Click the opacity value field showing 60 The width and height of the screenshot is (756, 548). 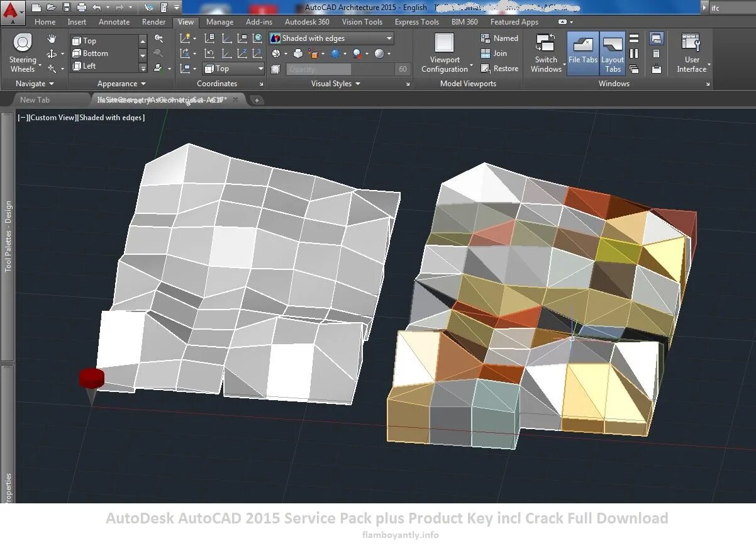pos(403,69)
